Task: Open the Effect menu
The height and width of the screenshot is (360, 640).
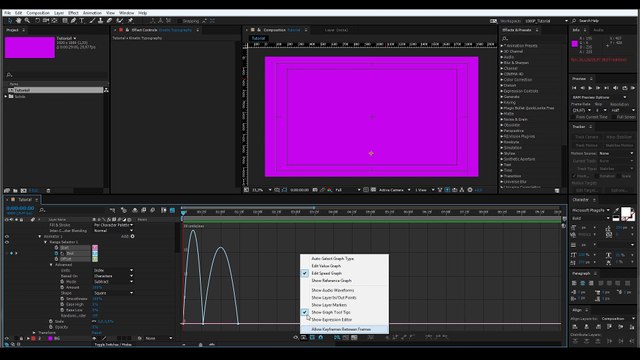Action: pyautogui.click(x=73, y=13)
